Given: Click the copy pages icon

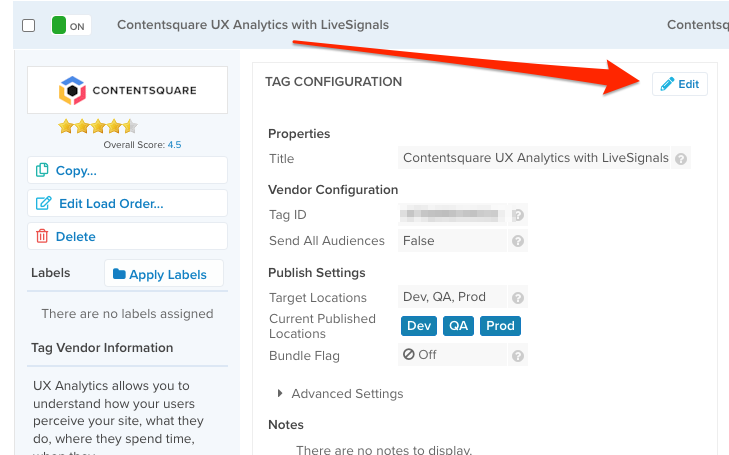Looking at the screenshot, I should click(42, 170).
